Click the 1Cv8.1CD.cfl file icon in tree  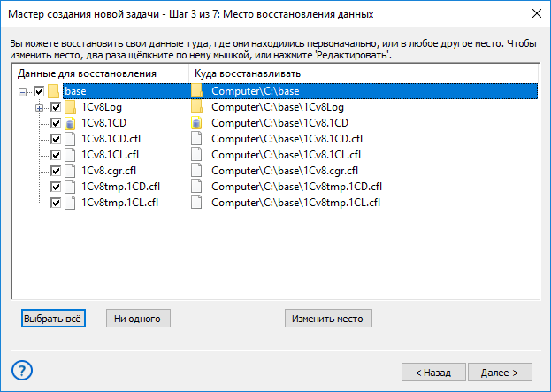coord(70,139)
